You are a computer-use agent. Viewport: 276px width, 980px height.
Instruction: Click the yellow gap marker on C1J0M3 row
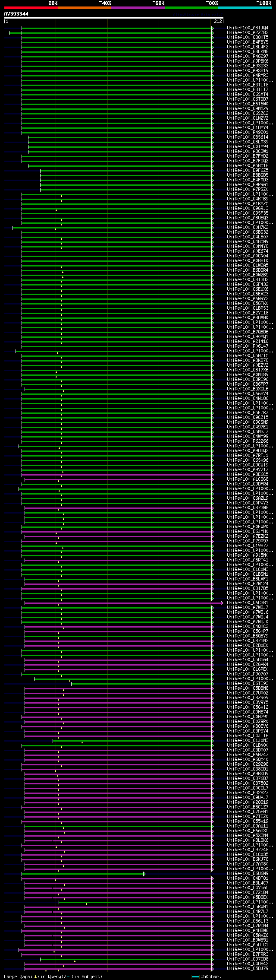(x=82, y=742)
